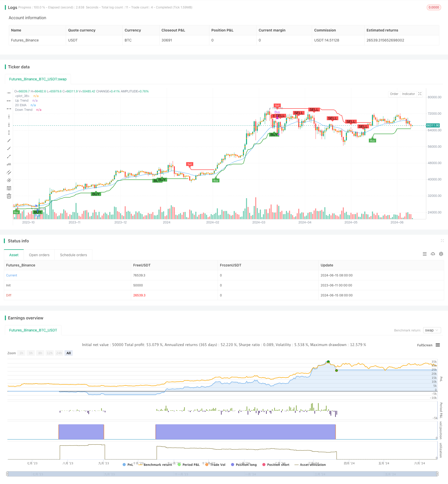Toggle the Trade Vol series legend

coord(215,465)
